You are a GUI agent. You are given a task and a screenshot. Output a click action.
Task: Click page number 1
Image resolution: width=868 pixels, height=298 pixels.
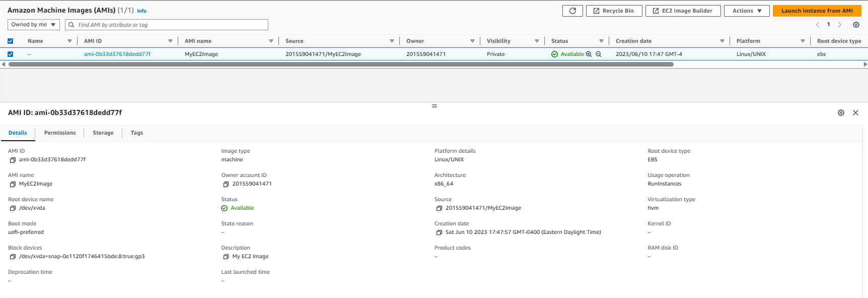pyautogui.click(x=828, y=24)
